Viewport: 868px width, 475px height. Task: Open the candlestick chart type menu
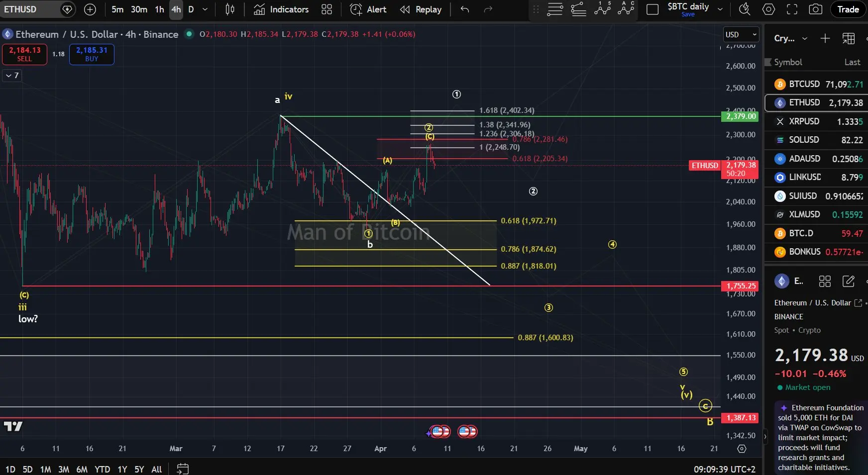(x=230, y=9)
